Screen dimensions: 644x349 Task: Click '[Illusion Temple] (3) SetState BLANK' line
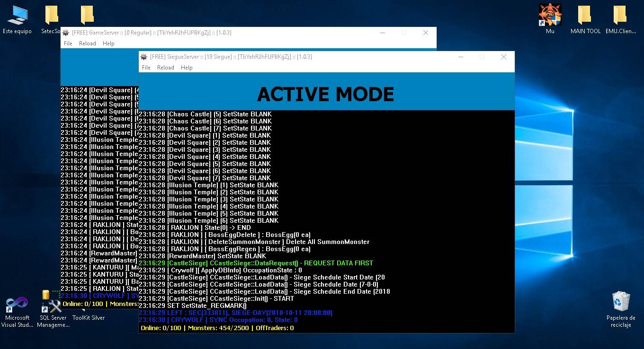pos(208,199)
